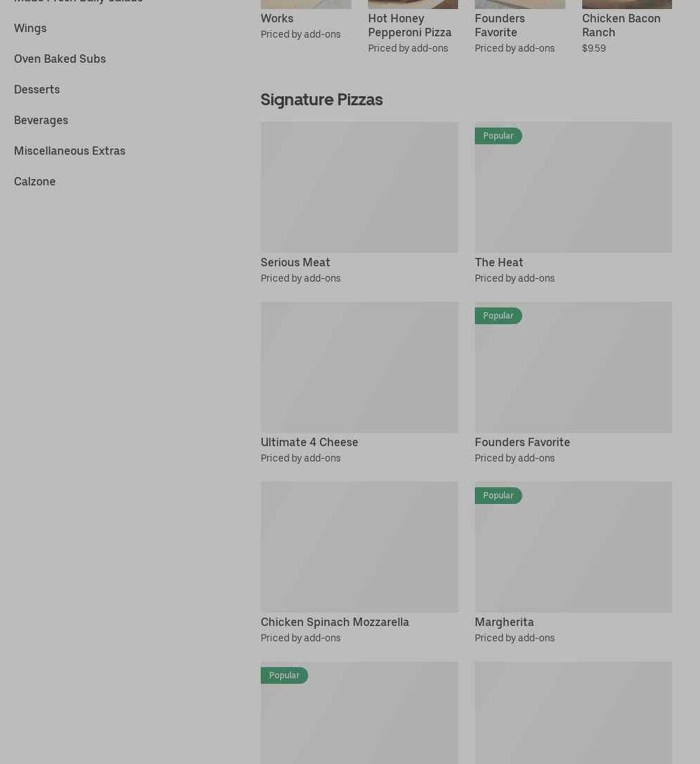Go to the Desserts section
Screen dimensions: 700x764
pos(37,89)
